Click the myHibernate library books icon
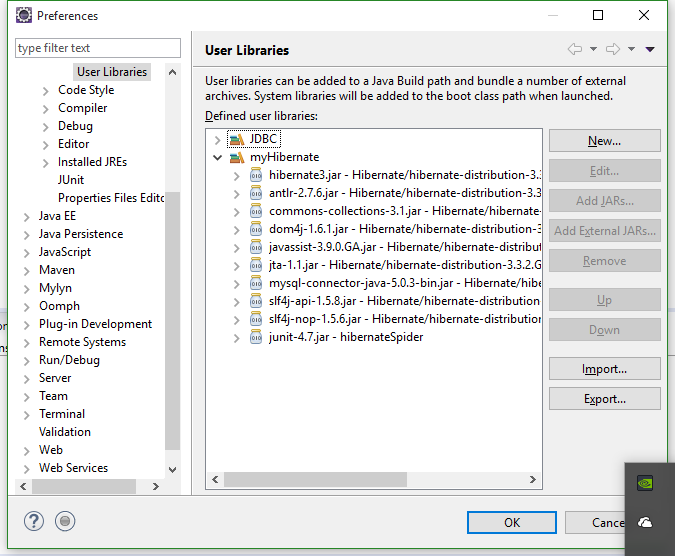Screen dimensions: 675x556 pos(237,158)
